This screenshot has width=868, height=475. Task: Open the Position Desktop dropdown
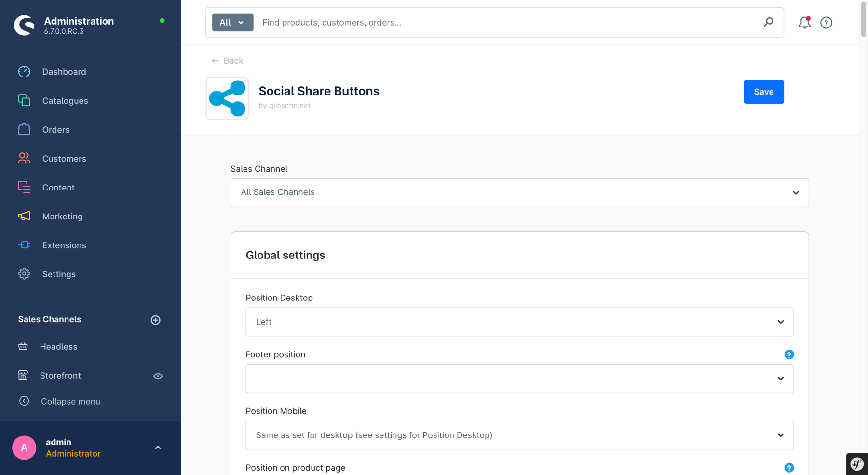point(519,322)
